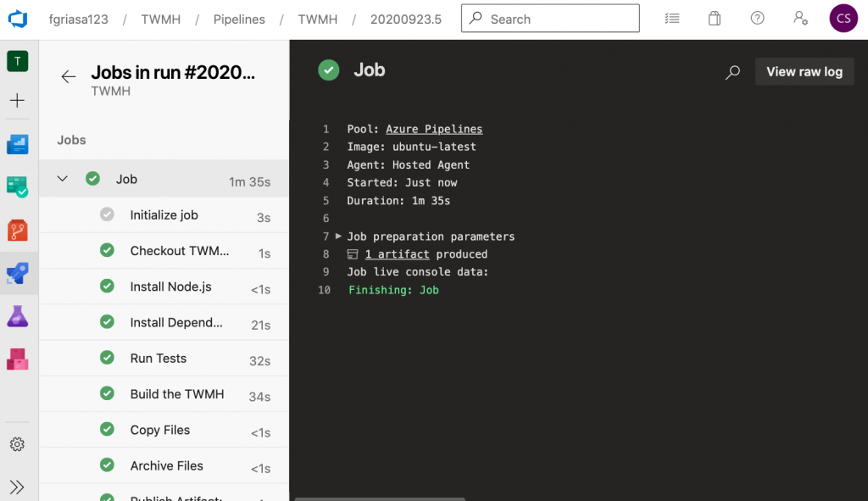
Task: Select the Initialize job step
Action: (164, 214)
